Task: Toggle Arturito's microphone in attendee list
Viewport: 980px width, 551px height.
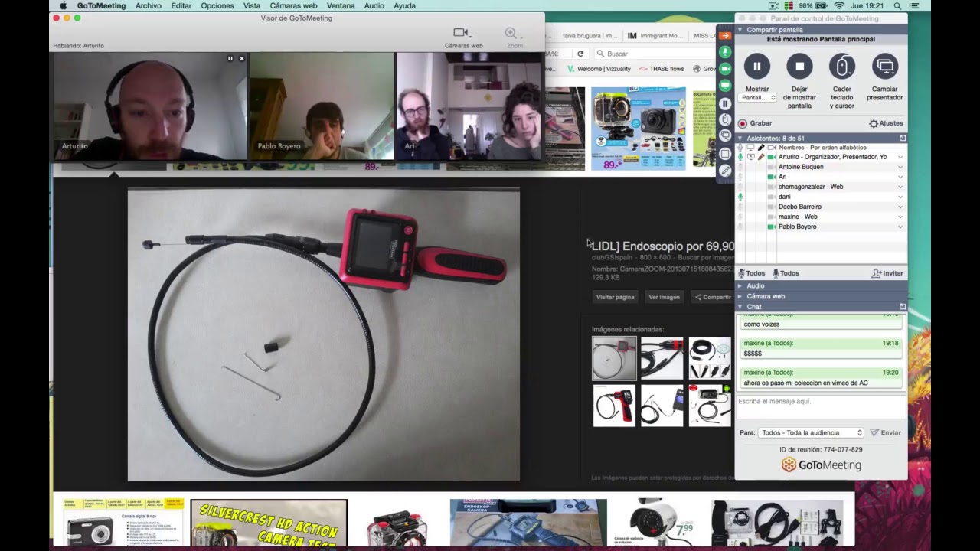Action: (x=740, y=157)
